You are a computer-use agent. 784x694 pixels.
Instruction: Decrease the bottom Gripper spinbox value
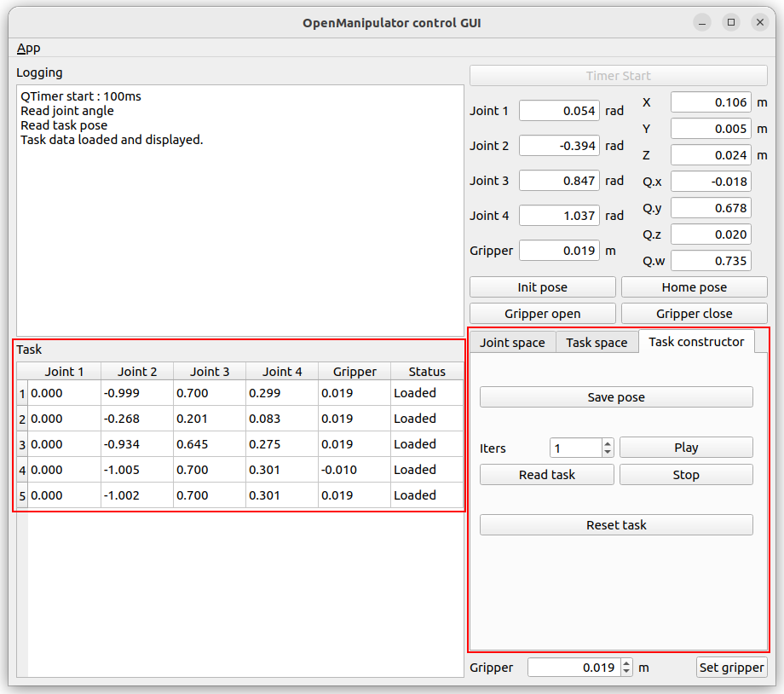[x=628, y=672]
